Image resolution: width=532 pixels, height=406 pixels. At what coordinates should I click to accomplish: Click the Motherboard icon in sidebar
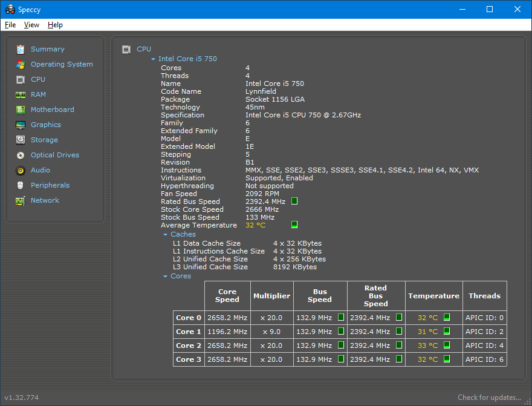(x=21, y=110)
